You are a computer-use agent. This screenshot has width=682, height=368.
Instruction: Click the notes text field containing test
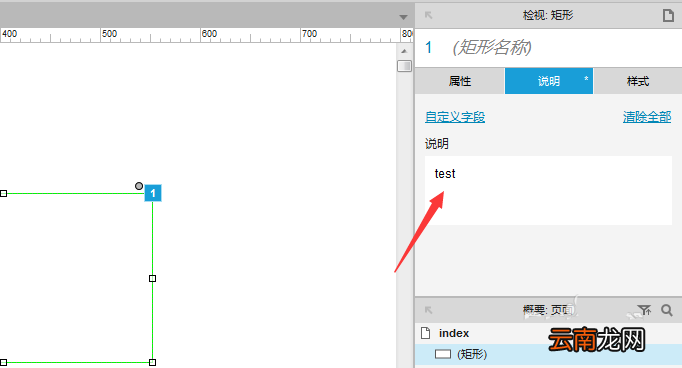[x=548, y=191]
